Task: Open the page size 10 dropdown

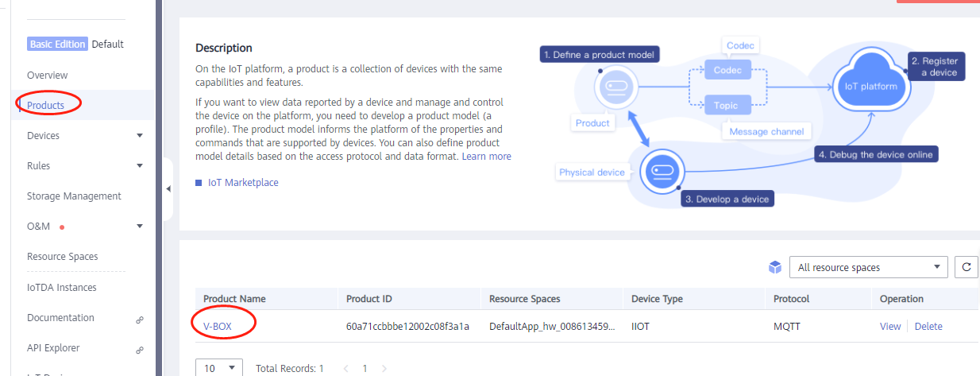Action: 219,368
